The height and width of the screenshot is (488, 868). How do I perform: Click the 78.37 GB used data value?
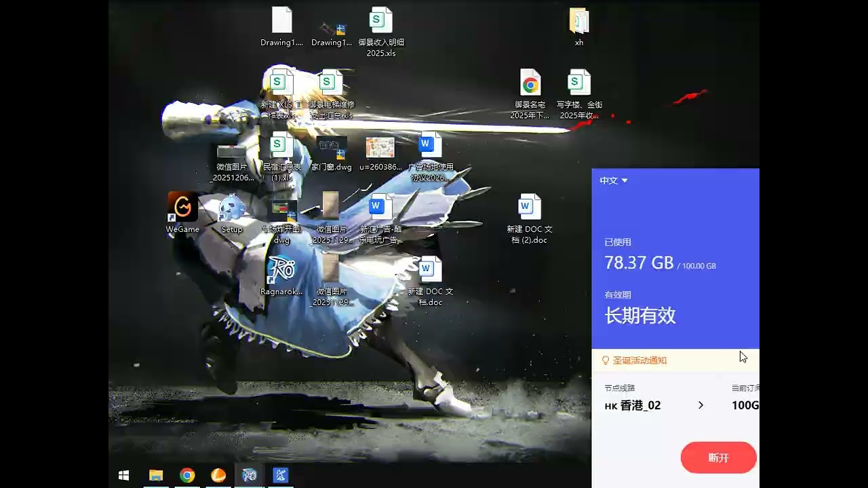tap(639, 263)
